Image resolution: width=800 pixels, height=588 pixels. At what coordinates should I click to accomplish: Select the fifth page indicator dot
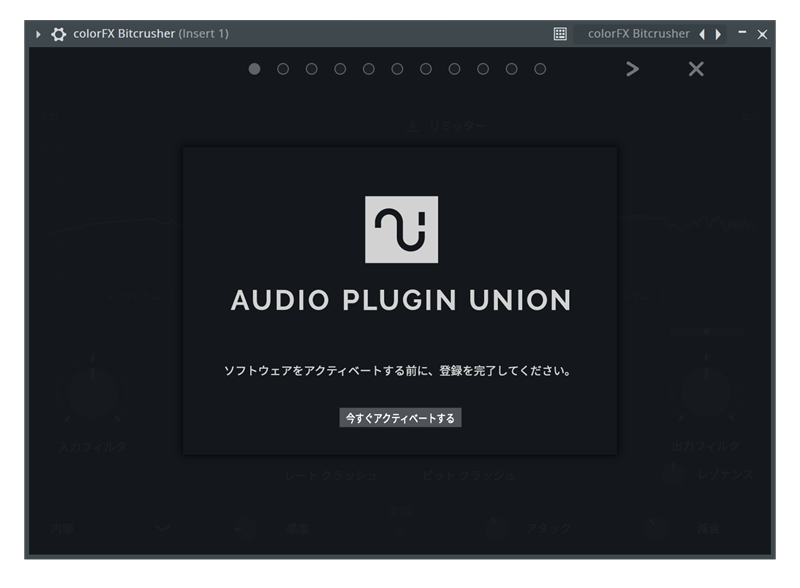(368, 69)
